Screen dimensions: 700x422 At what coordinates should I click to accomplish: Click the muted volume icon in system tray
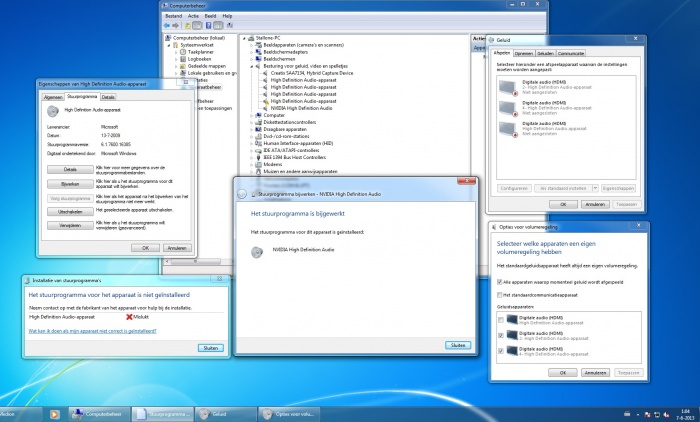coord(666,415)
